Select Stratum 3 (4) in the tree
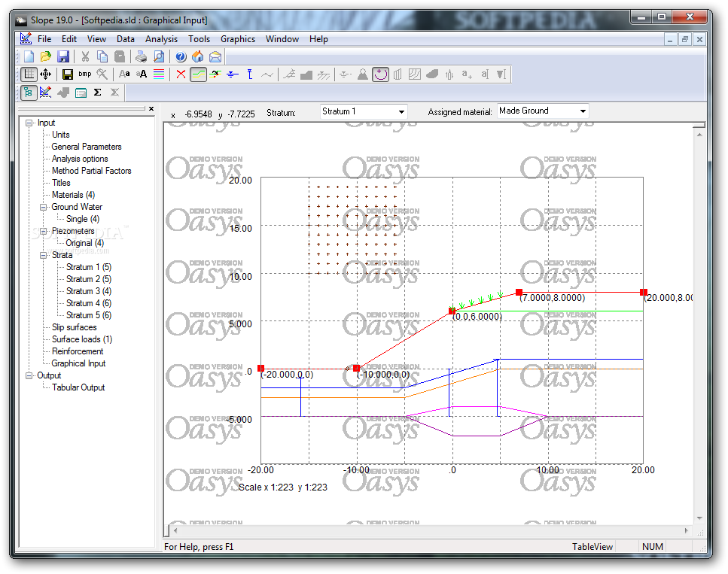Image resolution: width=728 pixels, height=574 pixels. tap(89, 291)
